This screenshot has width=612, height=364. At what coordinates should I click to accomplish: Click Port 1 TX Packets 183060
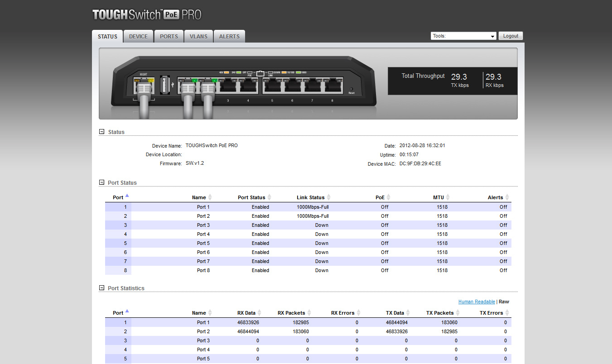[449, 322]
